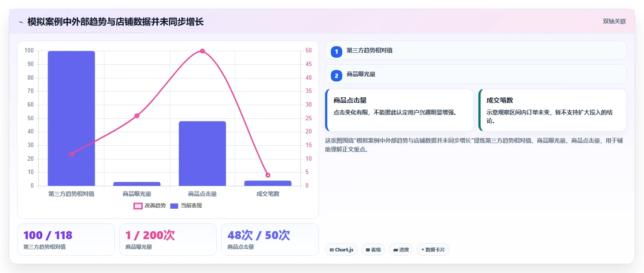Click the lightning icon beside the title
The height and width of the screenshot is (273, 644).
tap(21, 22)
